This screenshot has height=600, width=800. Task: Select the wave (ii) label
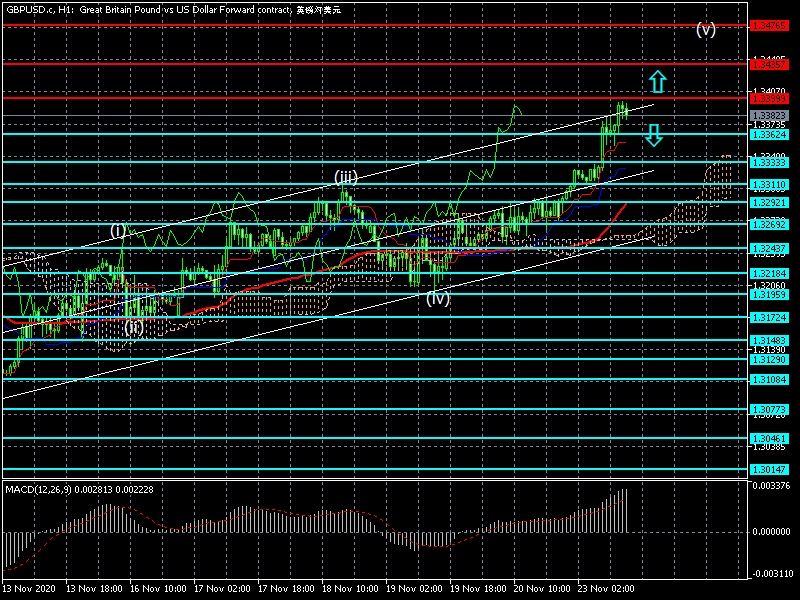click(x=133, y=327)
